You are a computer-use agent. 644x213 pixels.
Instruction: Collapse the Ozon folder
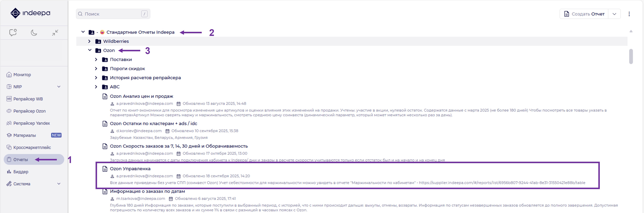pos(90,50)
